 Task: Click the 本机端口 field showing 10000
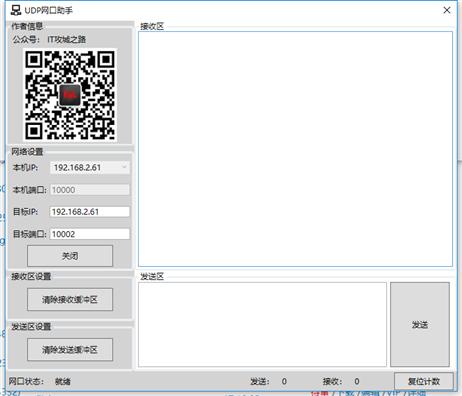tap(90, 190)
